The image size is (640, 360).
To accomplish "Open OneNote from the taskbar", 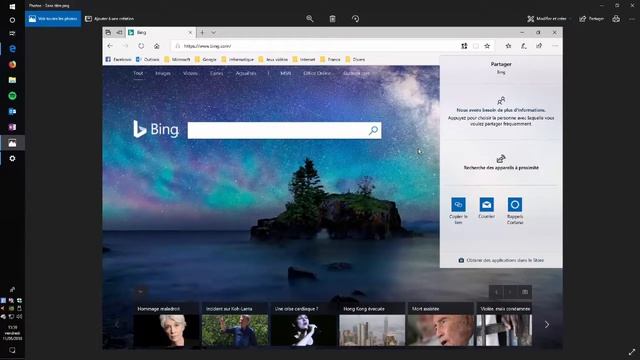I will 12,127.
